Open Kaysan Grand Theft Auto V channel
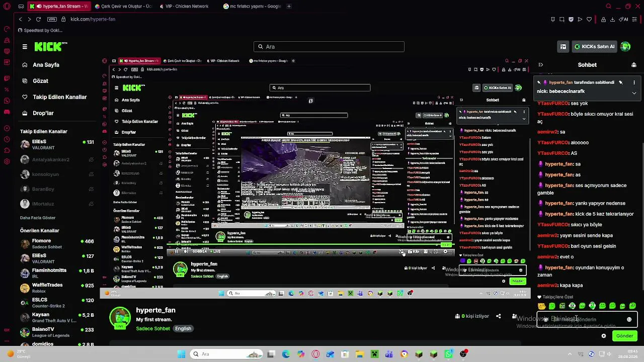 tap(57, 318)
